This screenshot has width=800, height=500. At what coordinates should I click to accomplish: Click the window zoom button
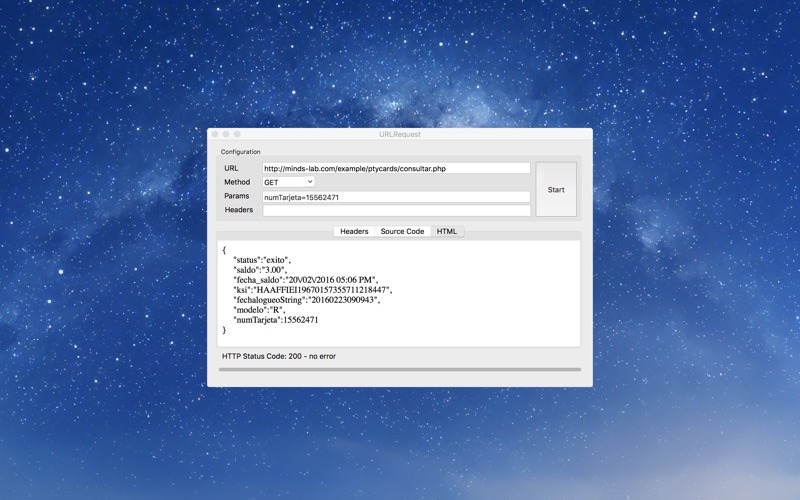pos(237,134)
